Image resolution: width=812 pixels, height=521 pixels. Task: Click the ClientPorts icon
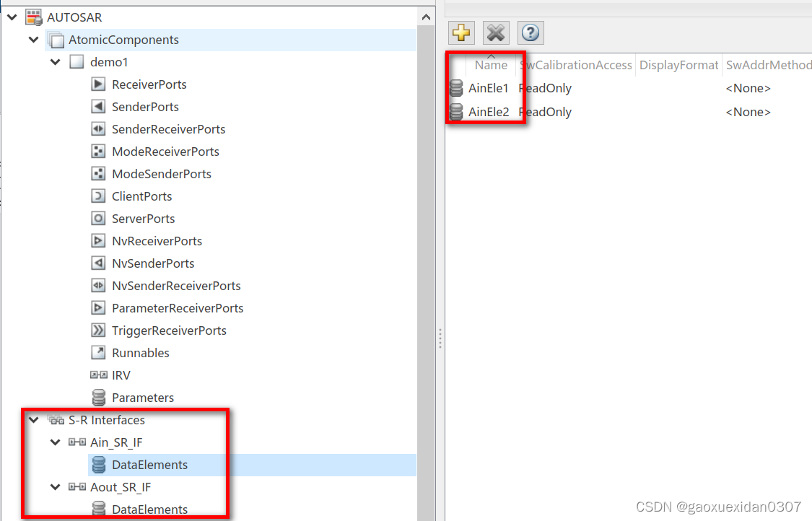click(98, 196)
